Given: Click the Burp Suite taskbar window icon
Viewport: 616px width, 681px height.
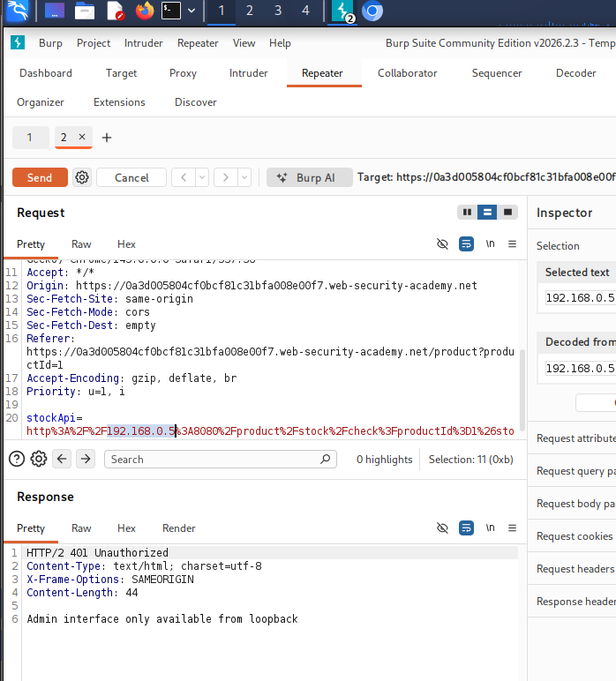Looking at the screenshot, I should point(342,11).
